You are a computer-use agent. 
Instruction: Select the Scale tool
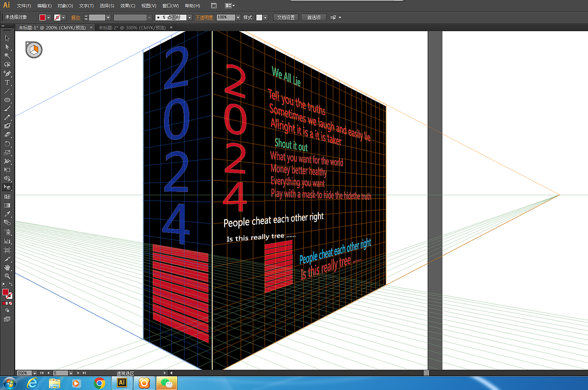7,152
